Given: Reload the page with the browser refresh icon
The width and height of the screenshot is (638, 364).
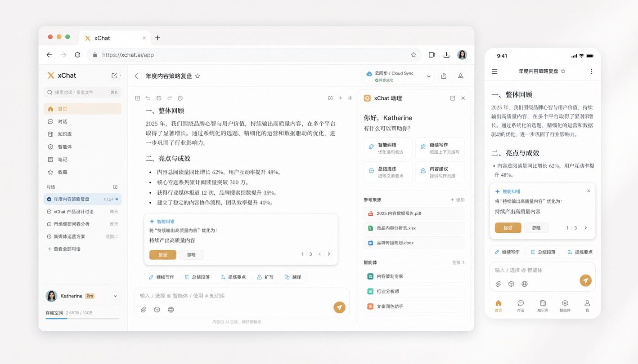Looking at the screenshot, I should (x=77, y=55).
